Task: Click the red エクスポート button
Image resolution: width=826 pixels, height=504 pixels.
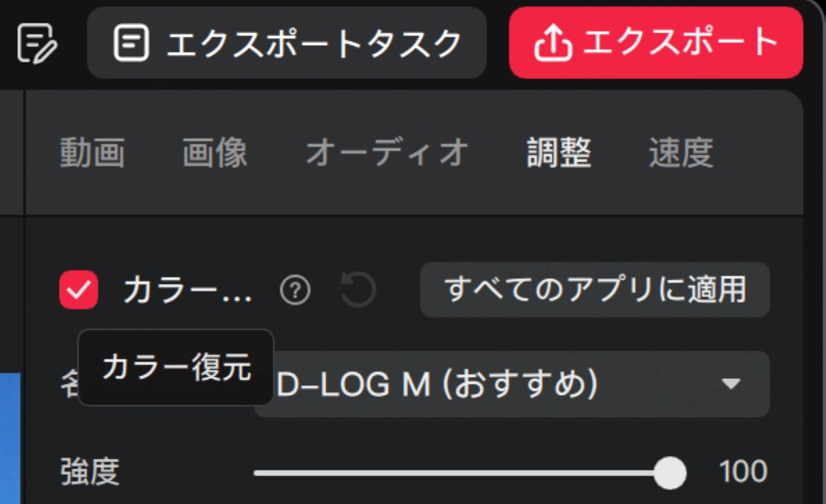Action: 656,43
